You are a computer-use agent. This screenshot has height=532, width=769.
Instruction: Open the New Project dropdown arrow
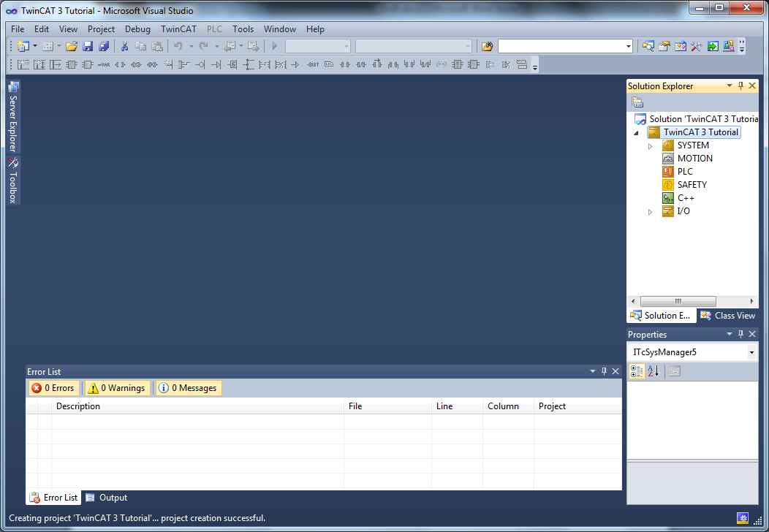pos(35,46)
